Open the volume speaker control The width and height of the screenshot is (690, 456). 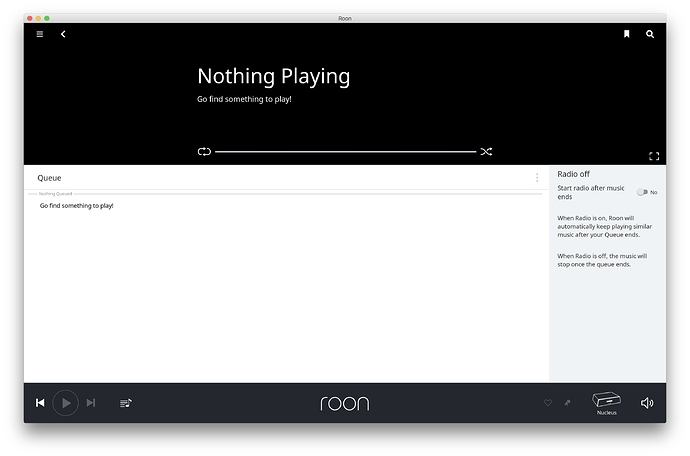click(647, 403)
